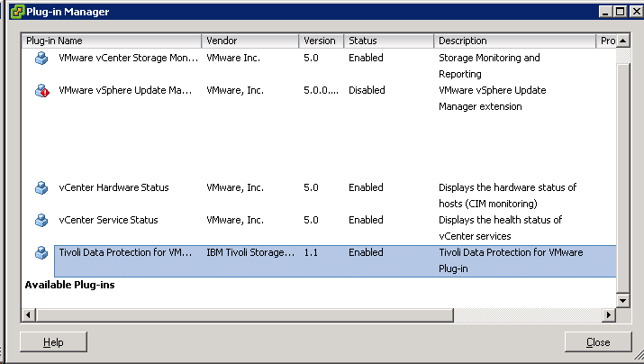Sort list by Version column header

point(321,41)
